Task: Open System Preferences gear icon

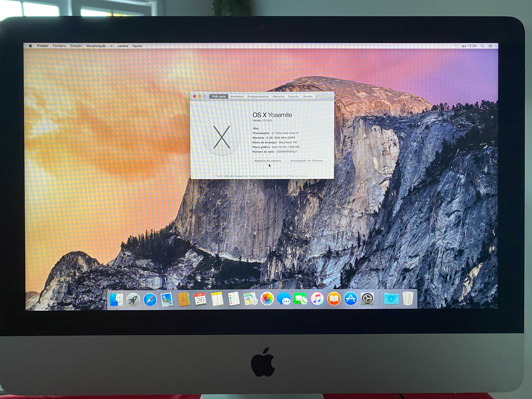Action: click(x=367, y=299)
